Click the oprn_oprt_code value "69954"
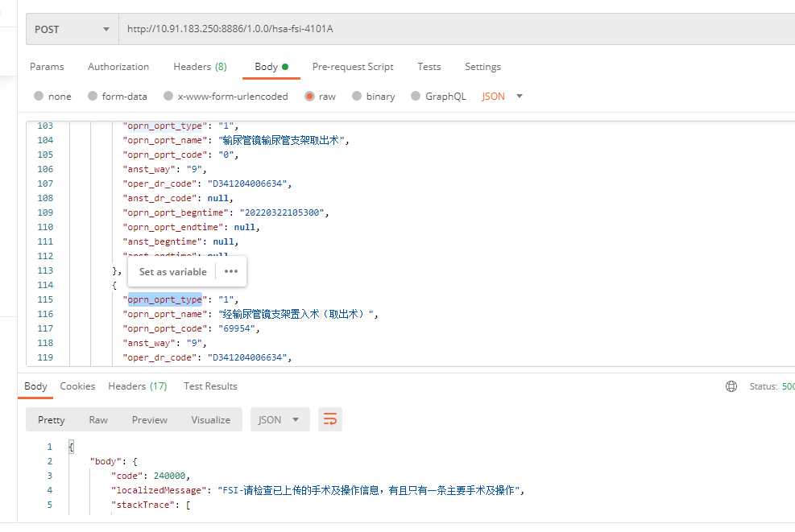This screenshot has height=532, width=795. (237, 328)
